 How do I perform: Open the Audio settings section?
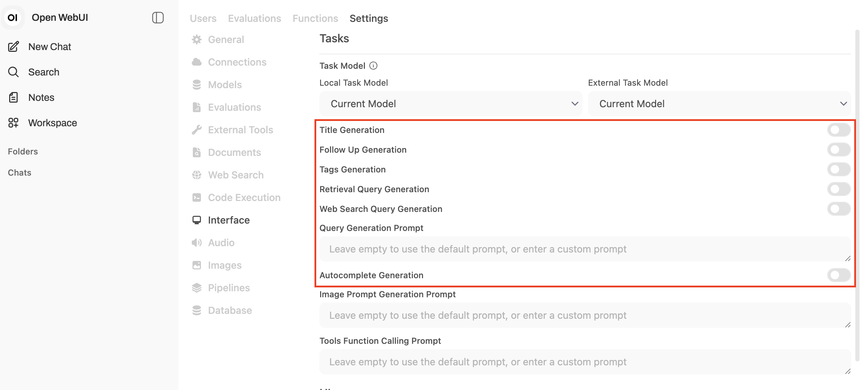point(221,243)
